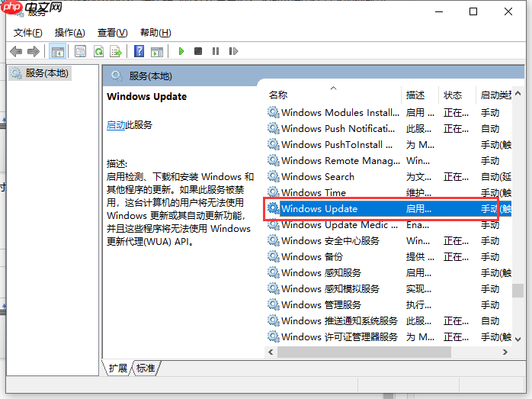Select the Windows 管理服务 row
Image resolution: width=532 pixels, height=399 pixels.
pyautogui.click(x=389, y=304)
